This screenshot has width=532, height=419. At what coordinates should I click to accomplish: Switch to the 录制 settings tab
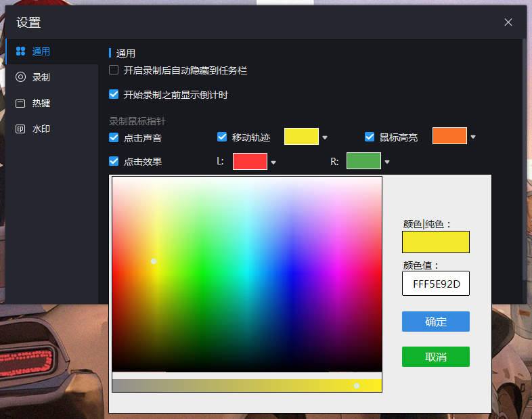coord(52,77)
